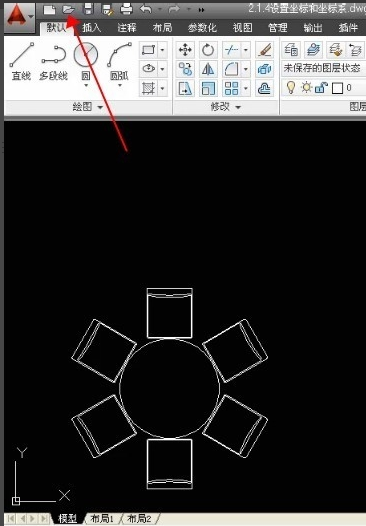Select the Mirror tool
366x526 pixels.
tap(208, 69)
